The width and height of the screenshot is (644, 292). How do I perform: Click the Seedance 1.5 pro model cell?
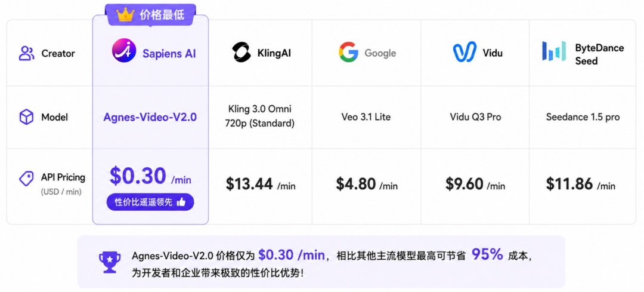[x=583, y=117]
